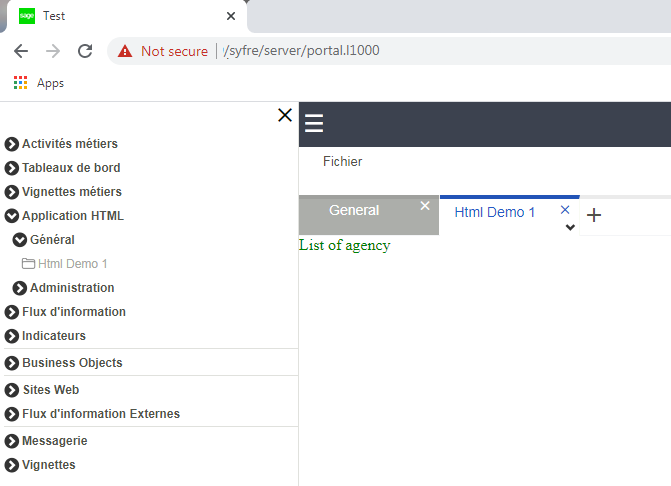Viewport: 671px width, 486px height.
Task: Click the browser forward arrow
Action: (x=53, y=51)
